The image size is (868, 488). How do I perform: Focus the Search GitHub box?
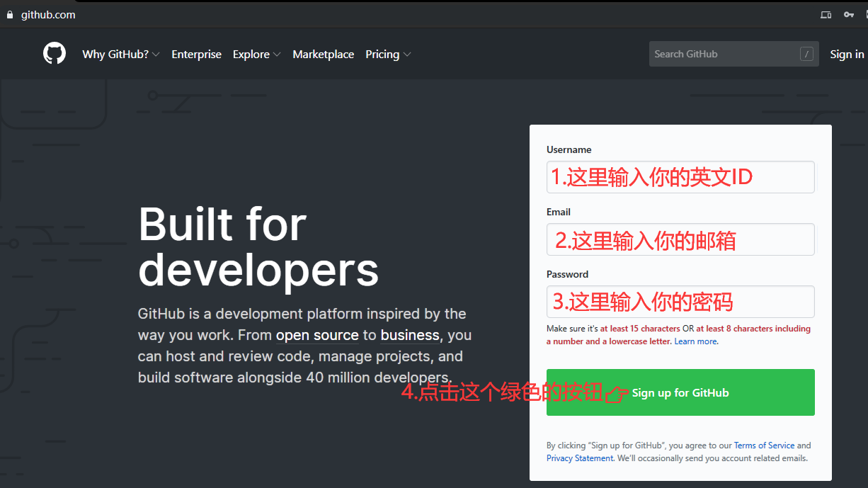pyautogui.click(x=733, y=54)
